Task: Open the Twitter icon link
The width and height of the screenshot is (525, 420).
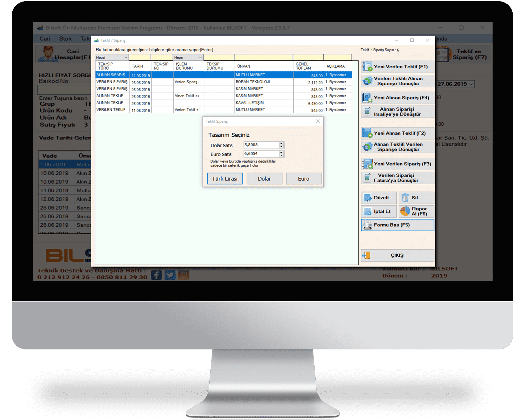Action: (170, 275)
